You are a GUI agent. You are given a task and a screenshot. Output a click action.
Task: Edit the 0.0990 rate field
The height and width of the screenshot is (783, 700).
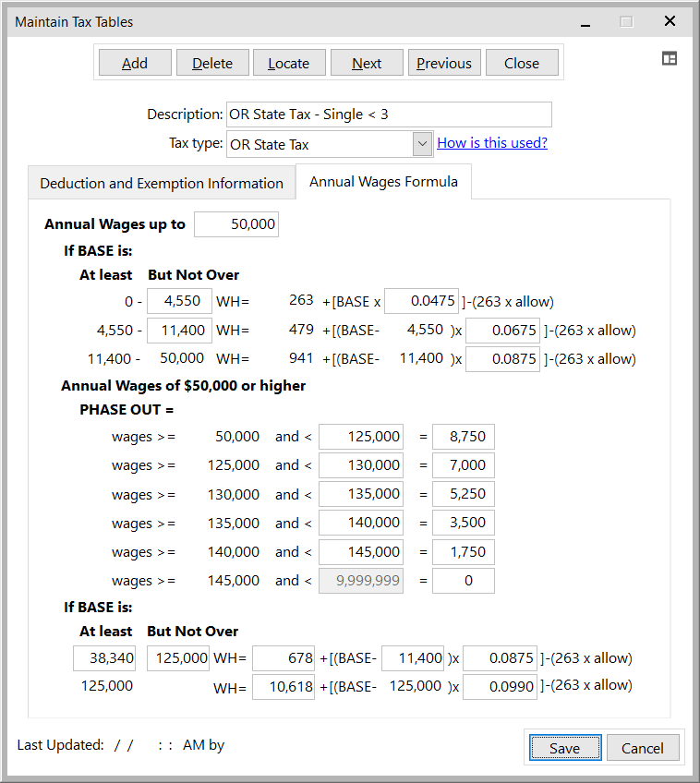tap(500, 687)
